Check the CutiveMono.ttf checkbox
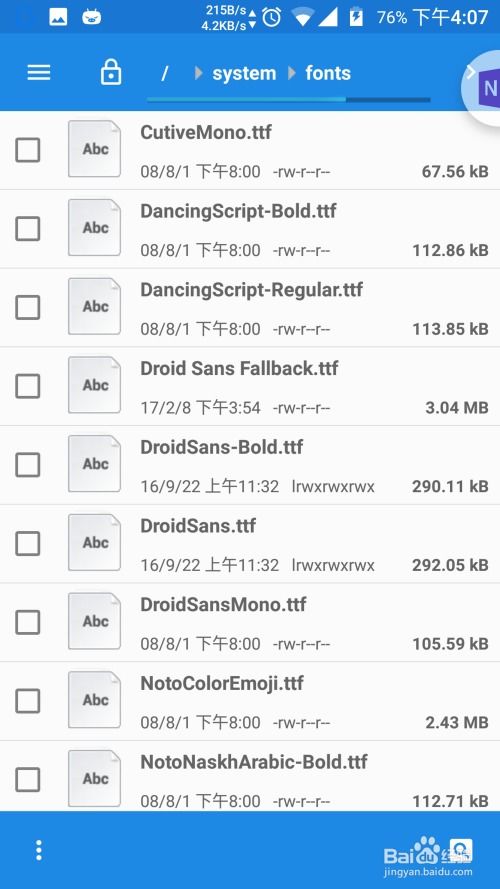 point(27,150)
